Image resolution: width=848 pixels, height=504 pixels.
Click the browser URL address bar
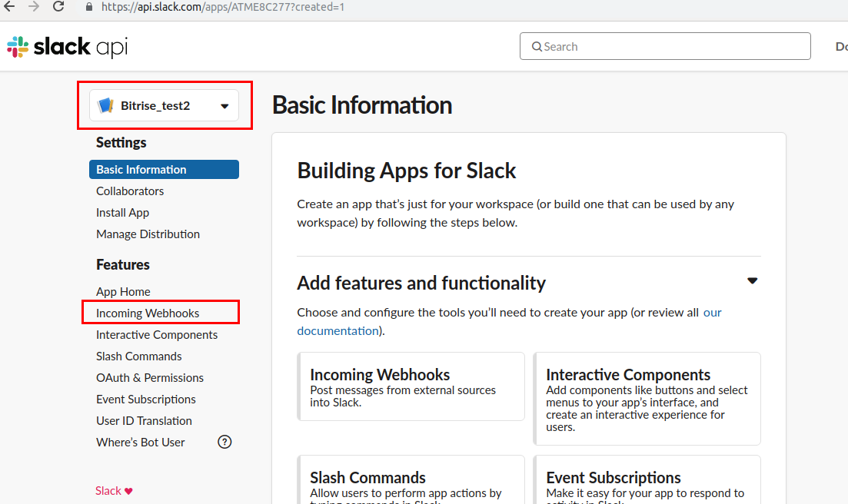pyautogui.click(x=223, y=7)
